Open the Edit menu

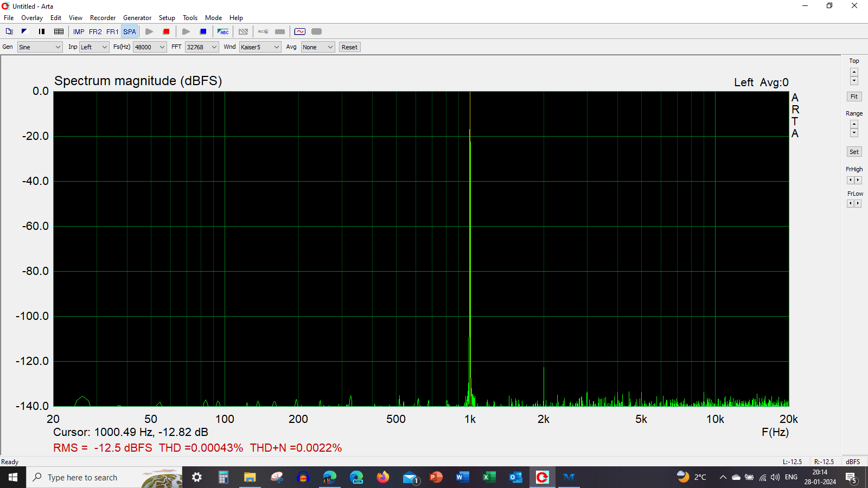pos(56,18)
